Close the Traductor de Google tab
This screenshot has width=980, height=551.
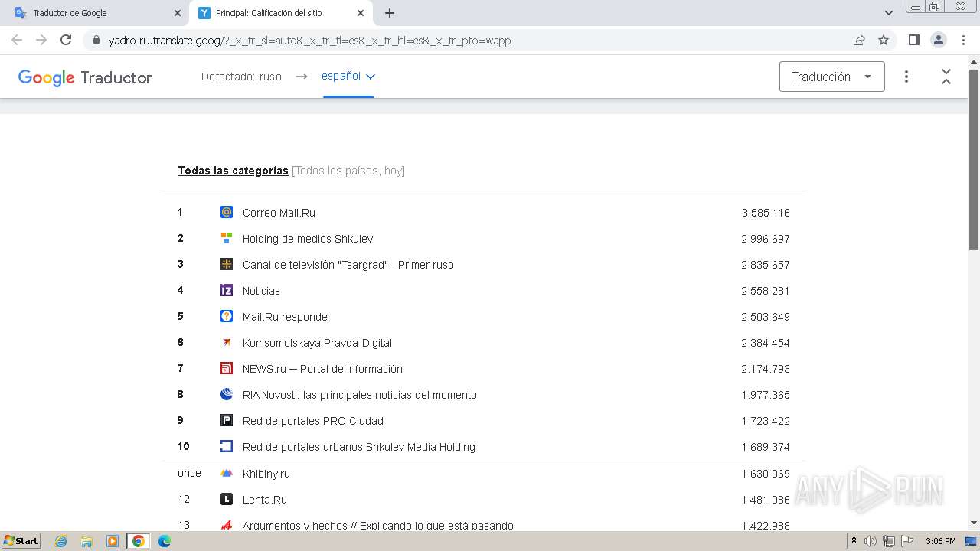pyautogui.click(x=178, y=13)
